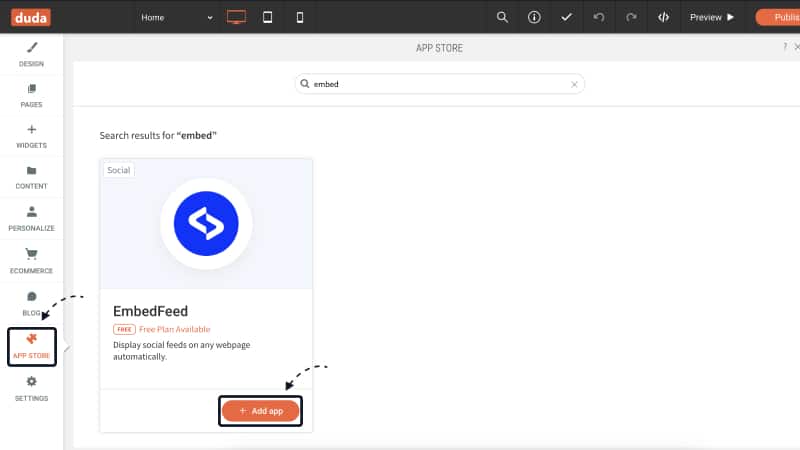This screenshot has height=450, width=800.
Task: Switch to tablet view
Action: coord(267,17)
